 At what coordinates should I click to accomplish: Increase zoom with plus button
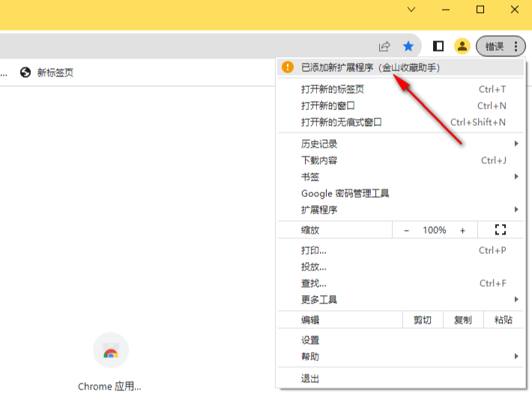click(462, 230)
